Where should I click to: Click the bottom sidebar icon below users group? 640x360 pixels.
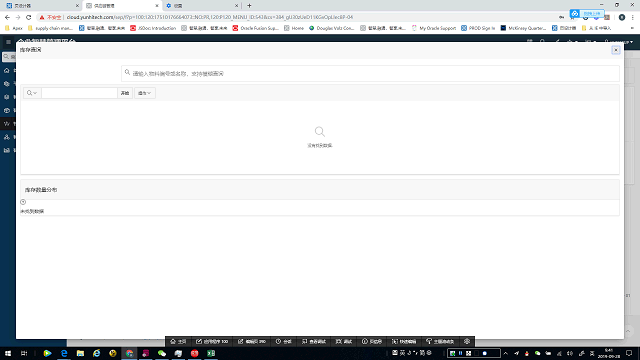(x=7, y=151)
